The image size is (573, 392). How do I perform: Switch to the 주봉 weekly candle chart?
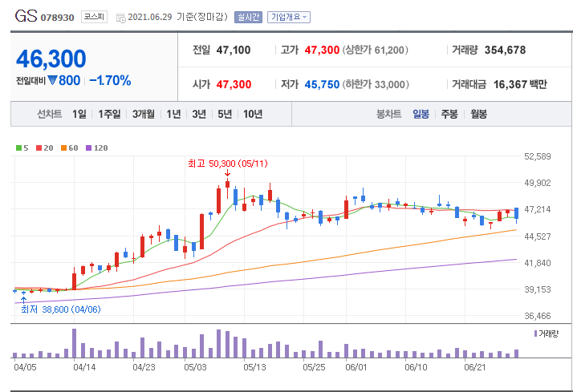(x=449, y=115)
